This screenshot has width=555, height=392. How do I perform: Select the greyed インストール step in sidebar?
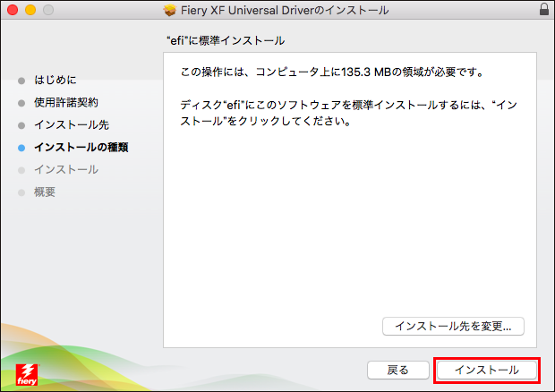(x=66, y=169)
